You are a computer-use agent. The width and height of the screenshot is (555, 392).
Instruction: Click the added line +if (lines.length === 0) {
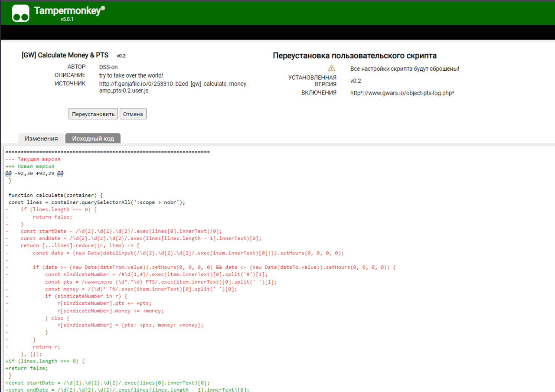pyautogui.click(x=45, y=361)
